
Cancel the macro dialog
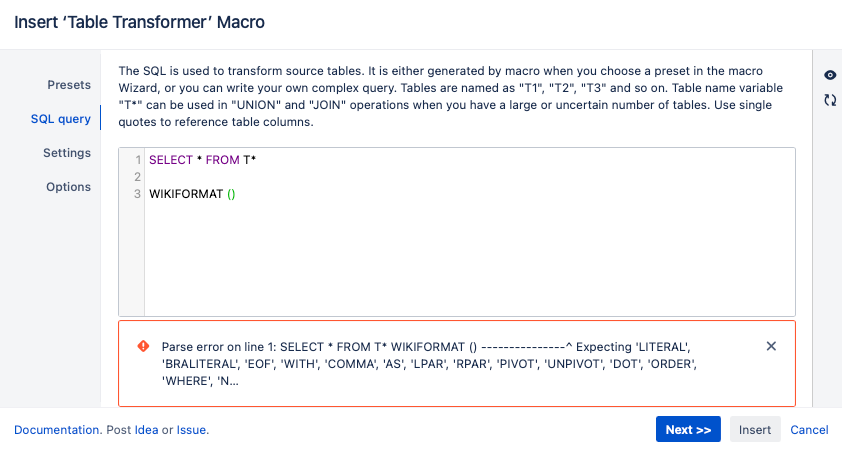click(x=809, y=430)
